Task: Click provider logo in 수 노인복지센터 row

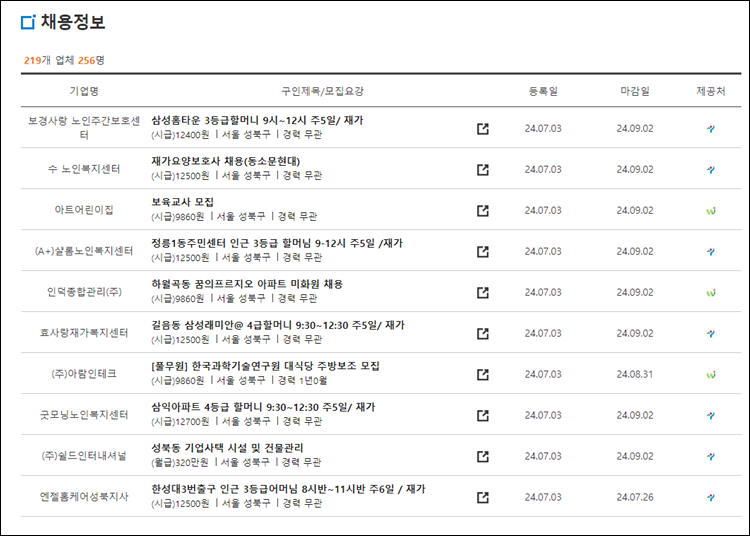Action: tap(711, 170)
